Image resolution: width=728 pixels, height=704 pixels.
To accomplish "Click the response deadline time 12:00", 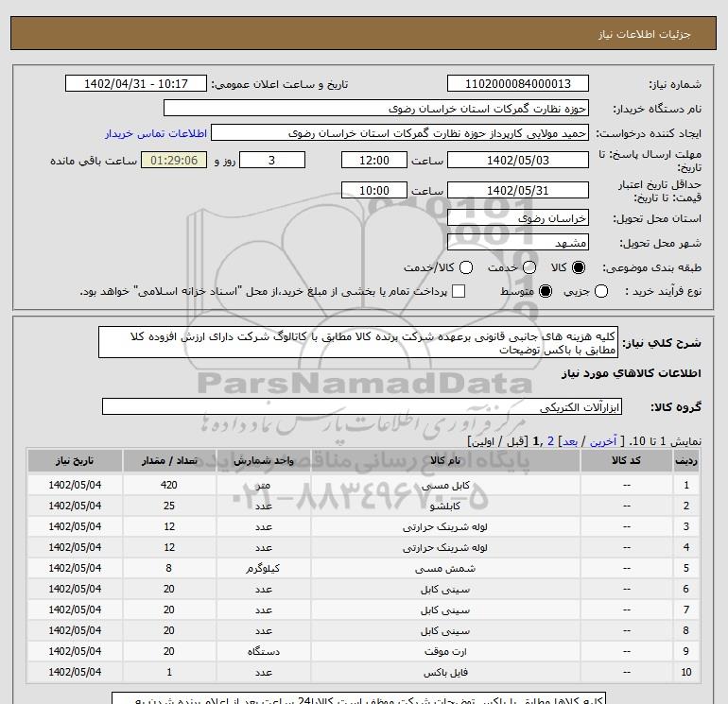I will (x=374, y=160).
